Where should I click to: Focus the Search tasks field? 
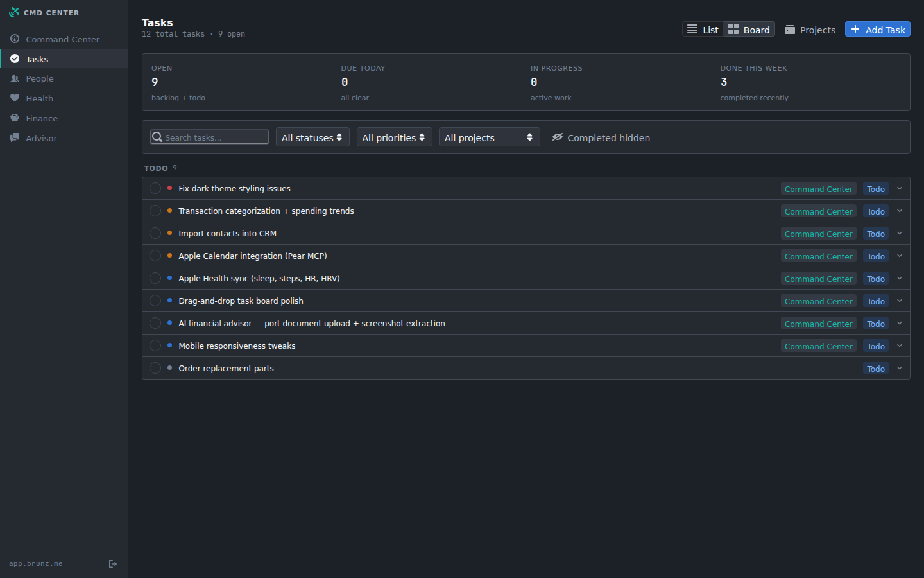[209, 137]
